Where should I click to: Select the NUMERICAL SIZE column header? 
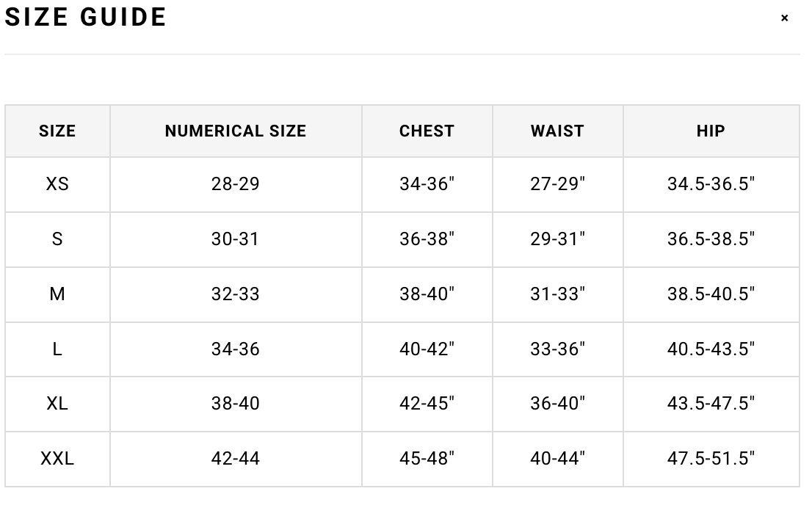[x=236, y=131]
